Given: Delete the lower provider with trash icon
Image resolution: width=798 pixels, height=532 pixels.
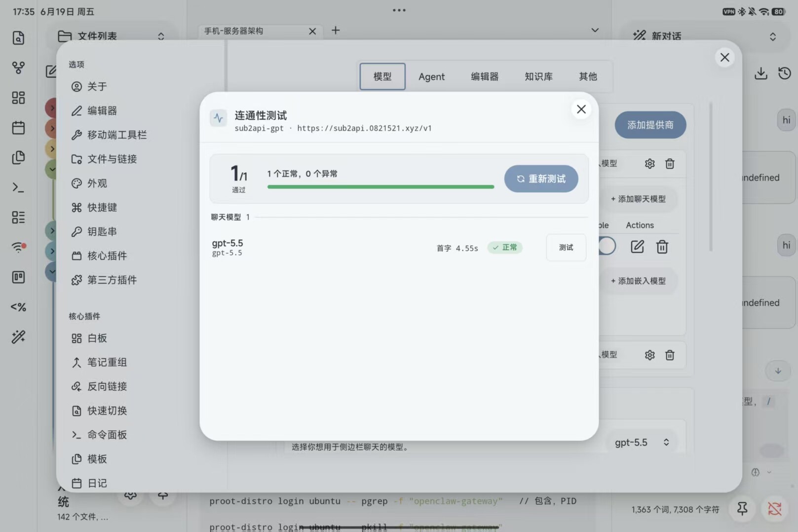Looking at the screenshot, I should click(x=670, y=355).
